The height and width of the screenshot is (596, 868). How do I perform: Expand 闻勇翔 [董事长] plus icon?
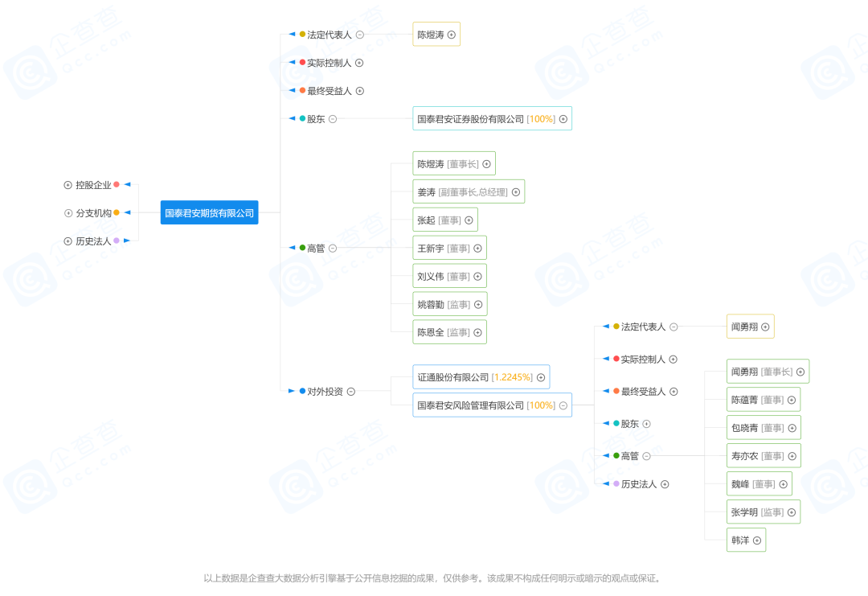click(800, 372)
